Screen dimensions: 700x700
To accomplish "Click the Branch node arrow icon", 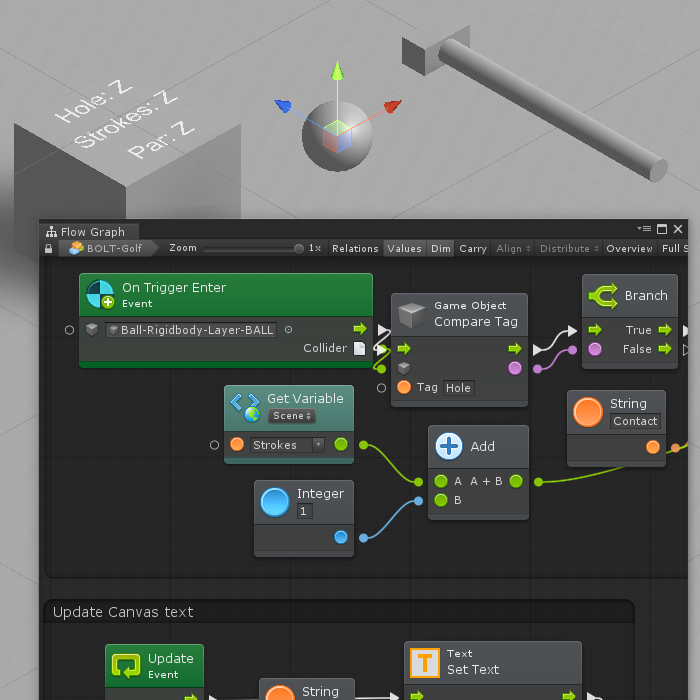I will tap(603, 296).
